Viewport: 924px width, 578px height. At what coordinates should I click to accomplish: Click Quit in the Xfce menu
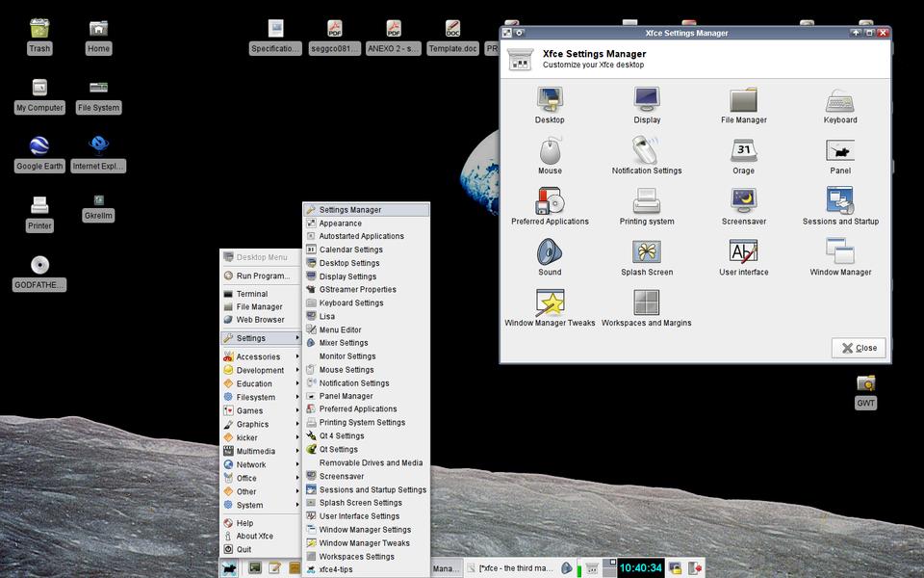tap(244, 549)
